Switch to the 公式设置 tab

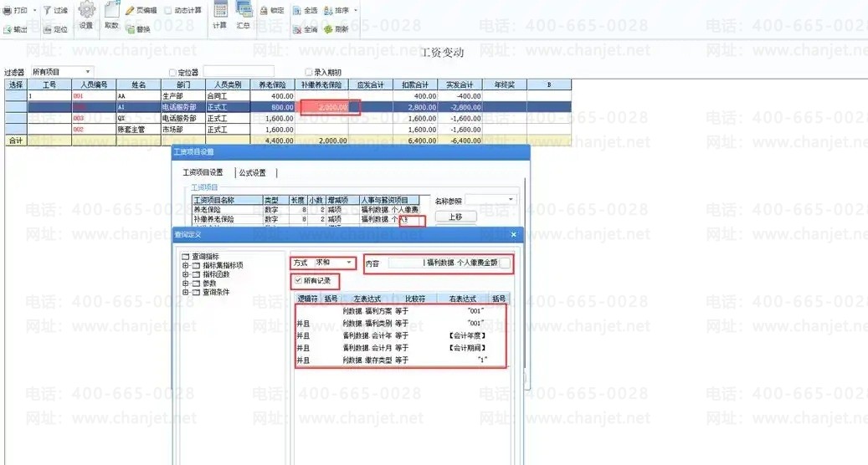pyautogui.click(x=253, y=173)
